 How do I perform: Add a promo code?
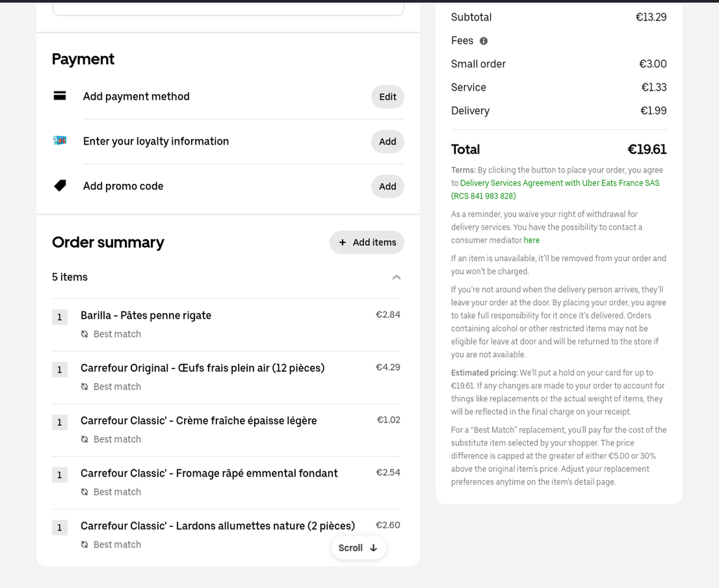(x=388, y=187)
